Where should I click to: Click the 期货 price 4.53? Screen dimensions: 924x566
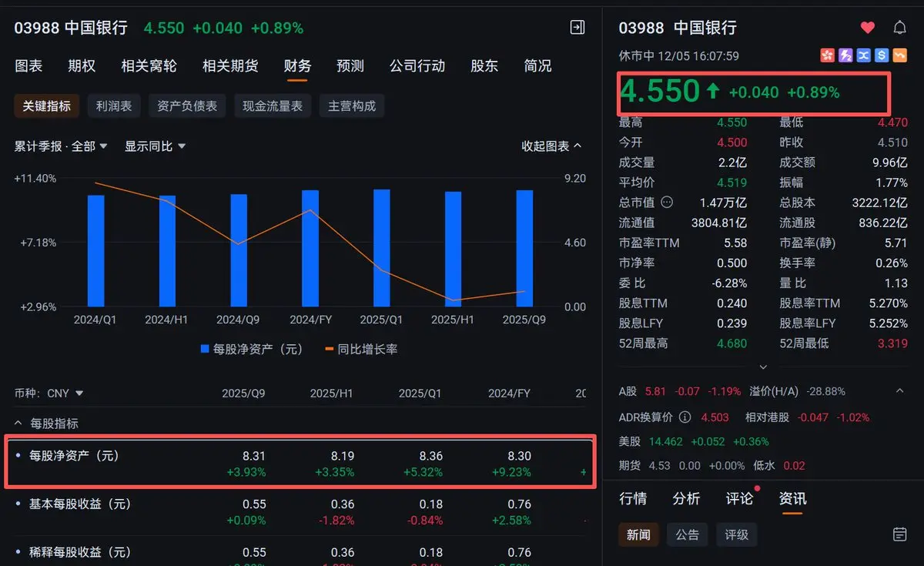pyautogui.click(x=660, y=466)
